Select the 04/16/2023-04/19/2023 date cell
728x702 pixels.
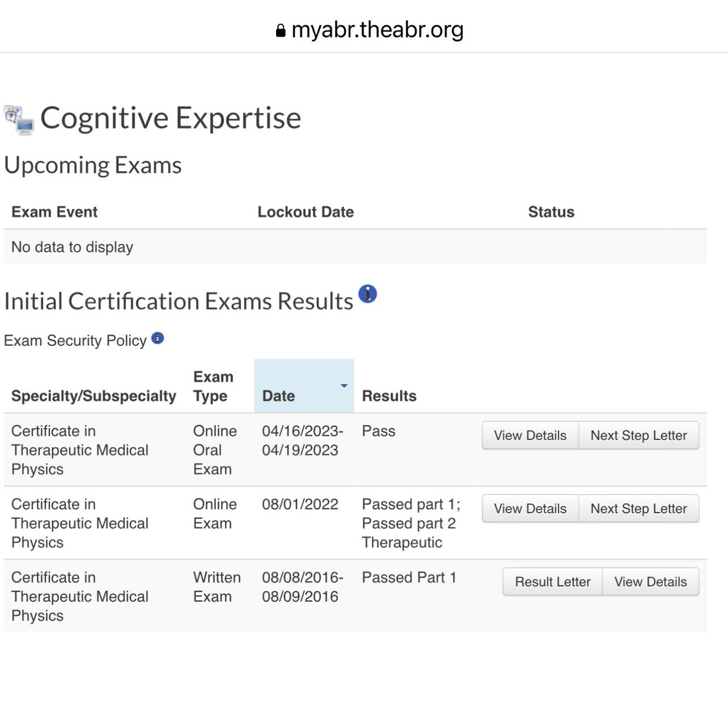(303, 440)
